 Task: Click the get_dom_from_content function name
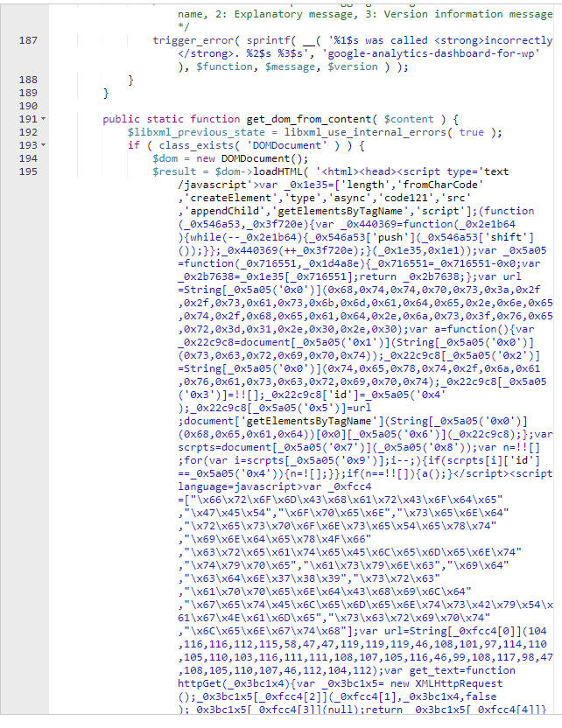[x=309, y=119]
